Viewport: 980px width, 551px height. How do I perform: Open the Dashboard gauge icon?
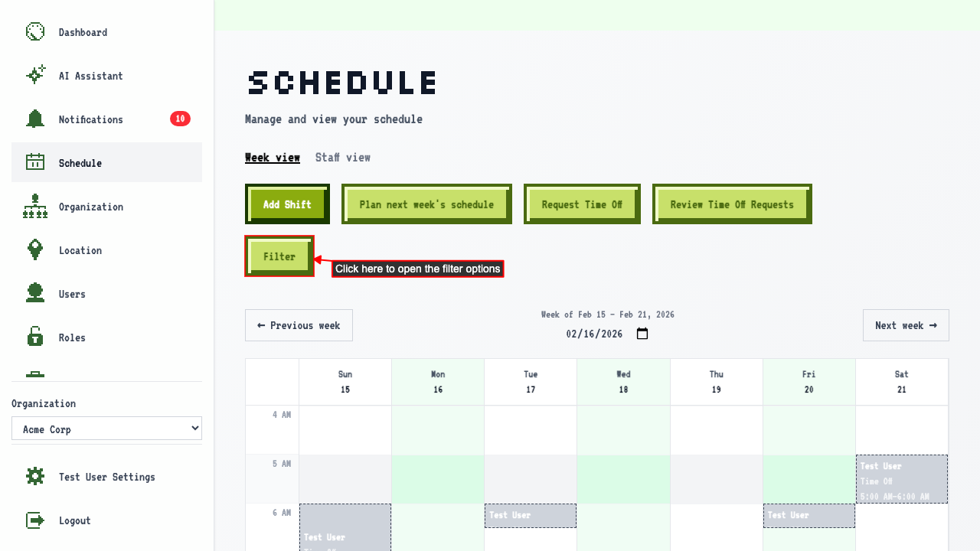35,31
